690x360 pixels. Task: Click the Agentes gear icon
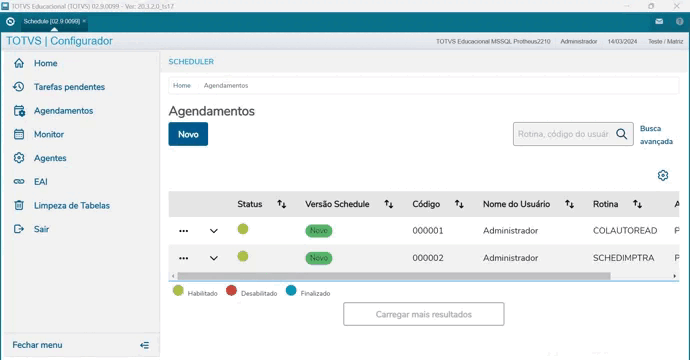coord(19,158)
